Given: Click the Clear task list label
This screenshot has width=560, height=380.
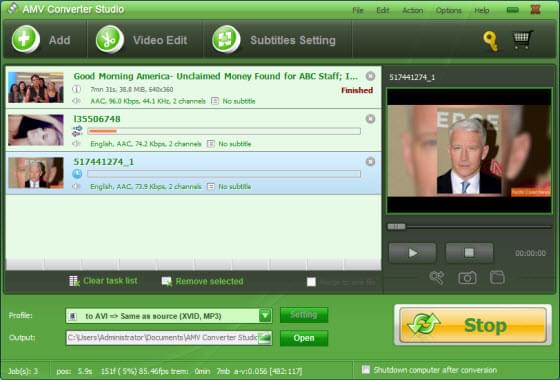Looking at the screenshot, I should [110, 281].
